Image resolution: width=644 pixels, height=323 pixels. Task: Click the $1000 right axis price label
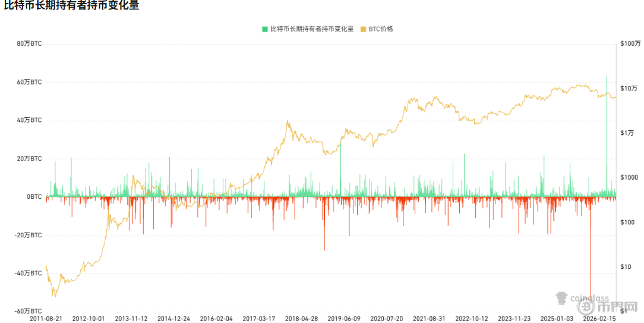[629, 177]
